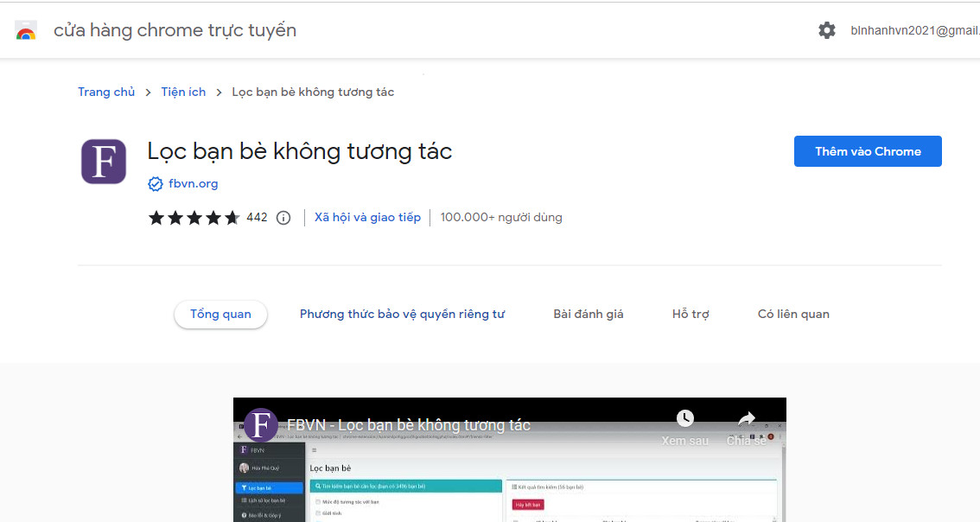Open the fbvn.org publisher link
Image resolution: width=980 pixels, height=522 pixels.
(x=194, y=183)
